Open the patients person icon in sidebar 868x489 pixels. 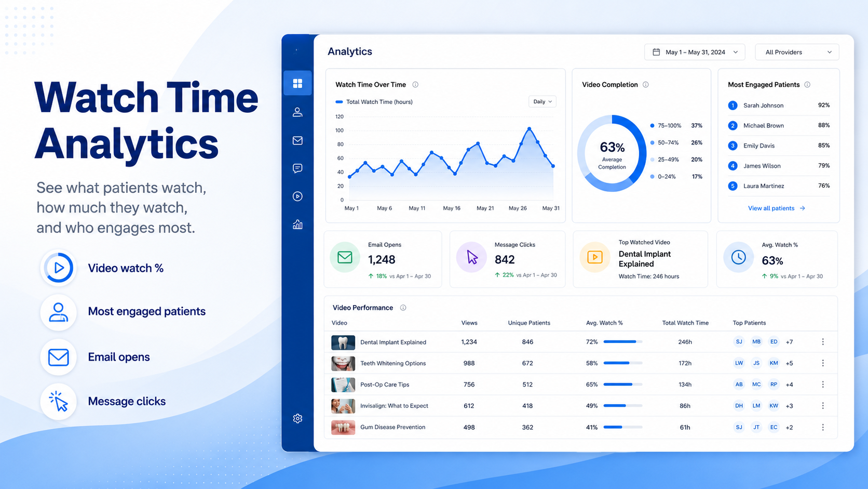[297, 112]
